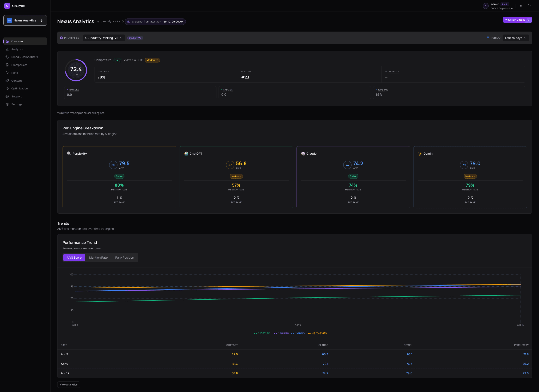
Task: Click the Admin role badge
Action: (x=505, y=4)
